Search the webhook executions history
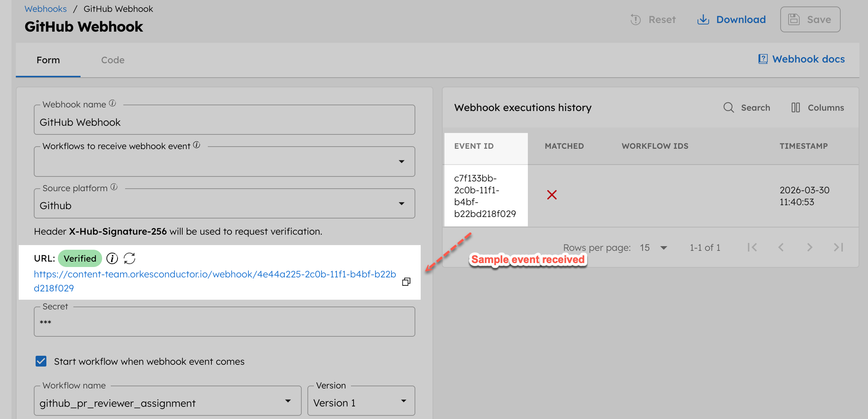The width and height of the screenshot is (868, 419). tap(746, 107)
